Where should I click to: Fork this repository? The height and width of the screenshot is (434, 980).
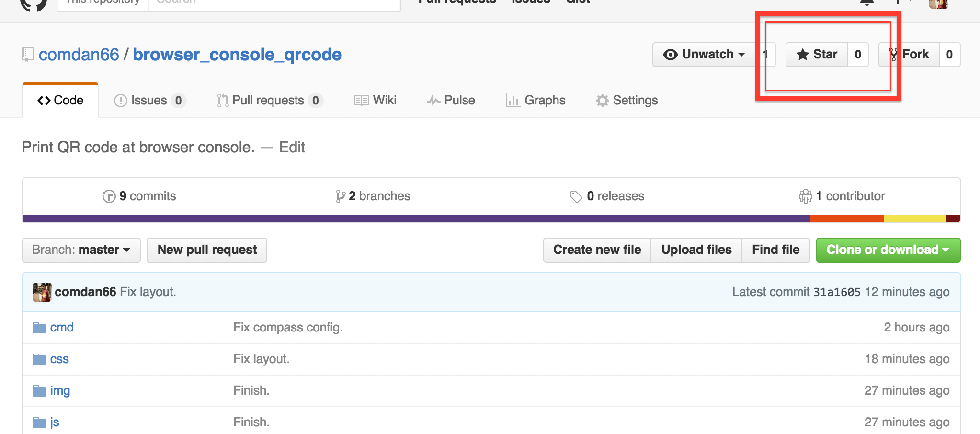point(909,55)
